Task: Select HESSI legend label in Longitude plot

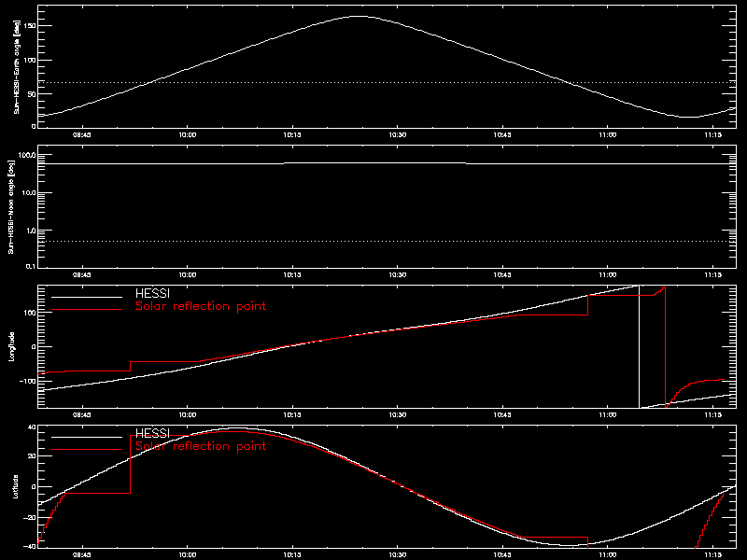Action: (152, 294)
